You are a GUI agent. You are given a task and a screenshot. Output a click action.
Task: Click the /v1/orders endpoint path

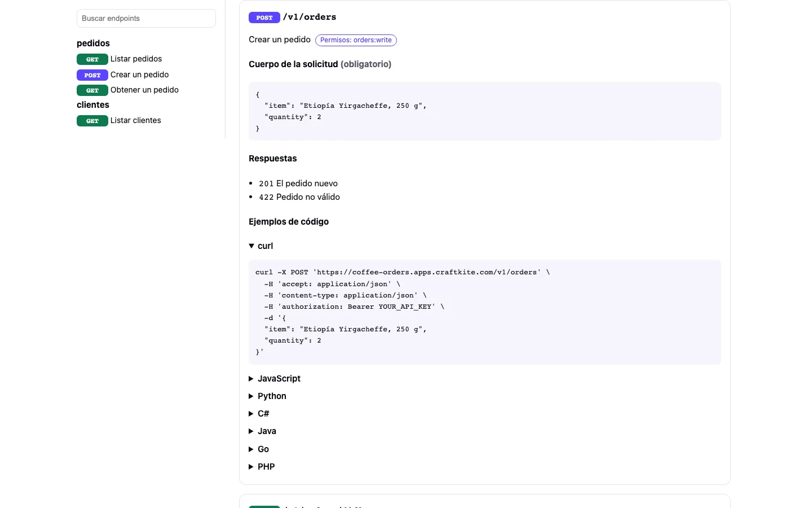310,17
